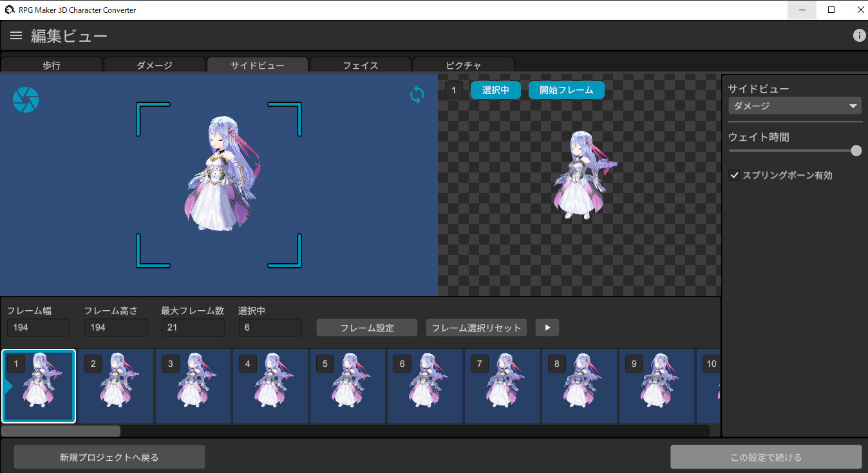Select frame thumbnail 8
The image size is (868, 473).
(580, 386)
